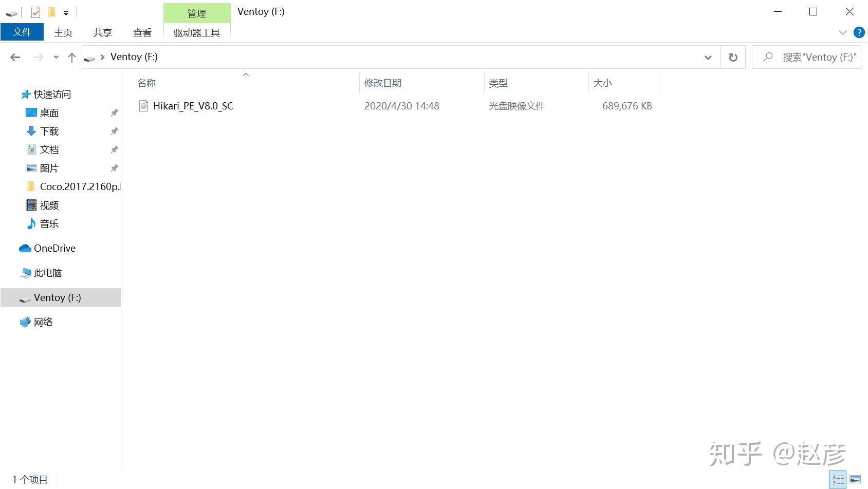This screenshot has height=489, width=868.
Task: Expand the ribbon with the chevron
Action: [x=843, y=32]
